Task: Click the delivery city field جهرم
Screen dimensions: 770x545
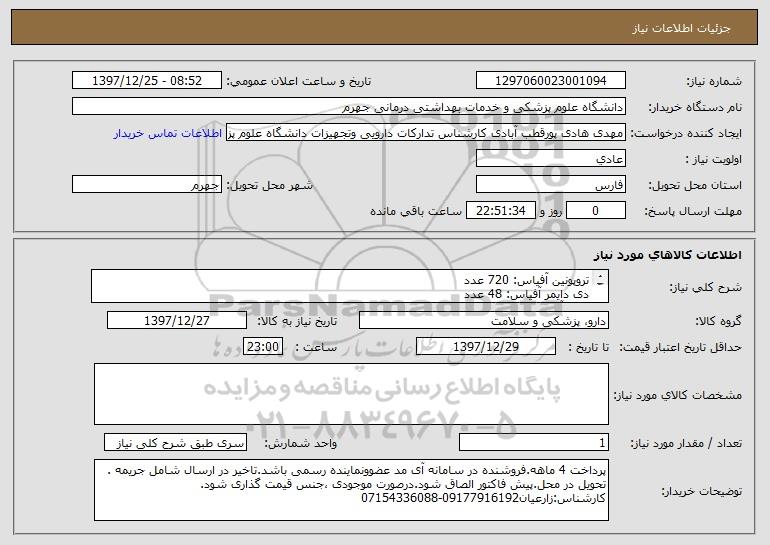Action: pyautogui.click(x=147, y=185)
